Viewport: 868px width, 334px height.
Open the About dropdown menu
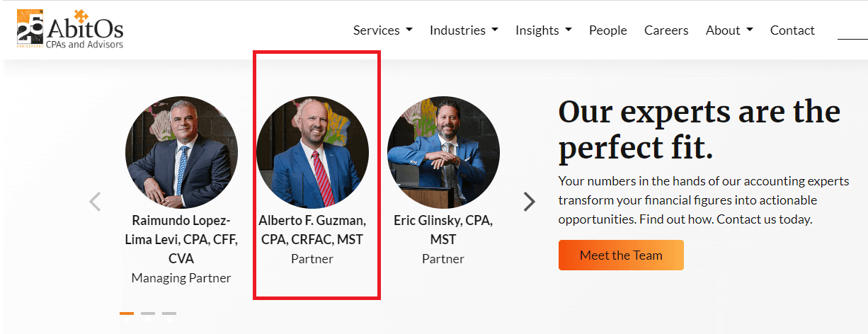tap(729, 30)
